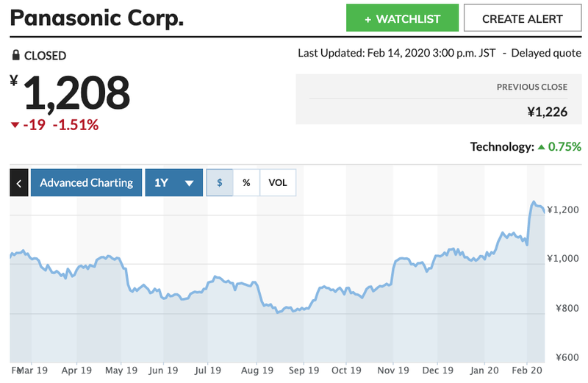Click the ¥800 axis label
The image size is (588, 383).
567,308
